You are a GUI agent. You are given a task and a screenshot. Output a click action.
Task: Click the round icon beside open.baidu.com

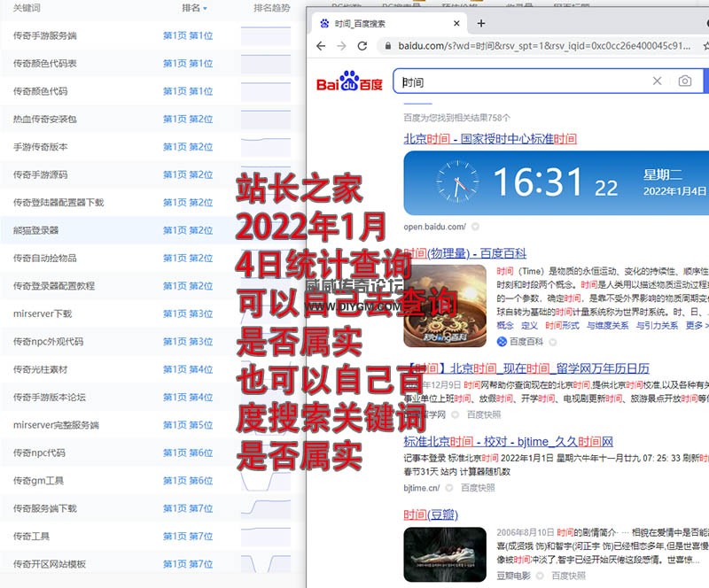tap(475, 227)
